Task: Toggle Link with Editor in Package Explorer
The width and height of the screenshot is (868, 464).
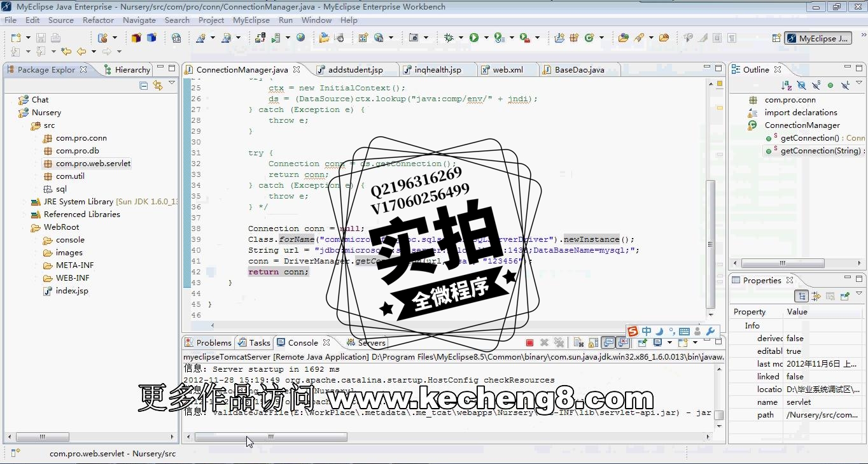Action: (x=157, y=85)
